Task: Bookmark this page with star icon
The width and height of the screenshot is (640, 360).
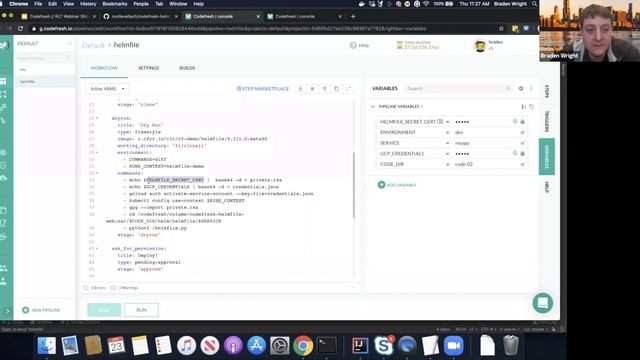Action: pos(501,29)
